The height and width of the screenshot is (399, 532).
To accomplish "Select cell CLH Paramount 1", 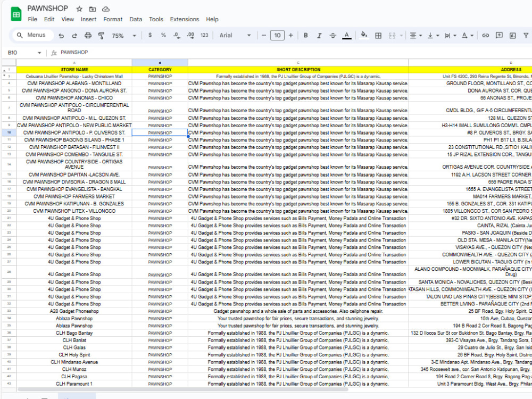I will coord(74,384).
